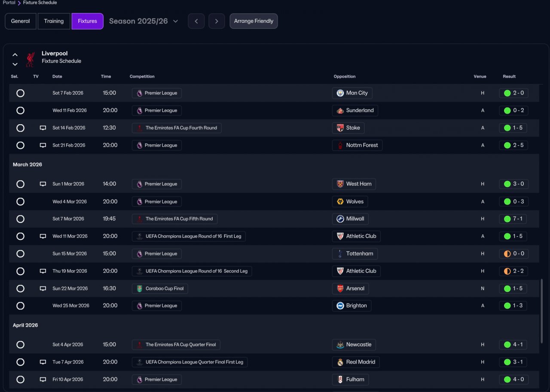Click the TV icon on the Real Madrid row
Screen dimensions: 550x392
[x=43, y=362]
